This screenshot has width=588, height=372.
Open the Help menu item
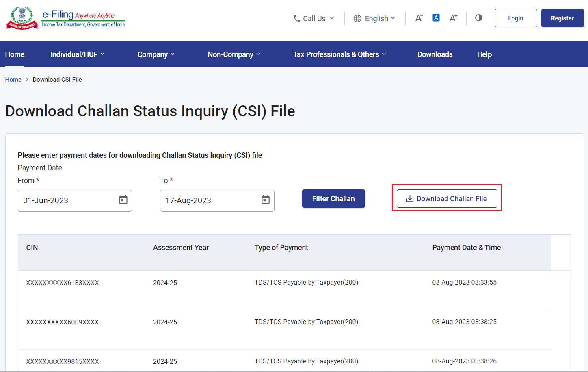click(484, 54)
